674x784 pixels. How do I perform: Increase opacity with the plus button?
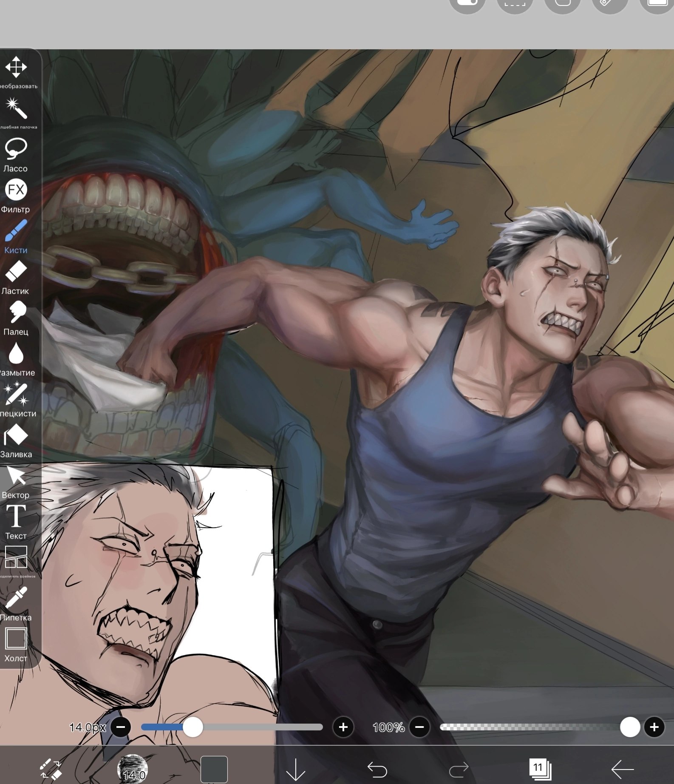654,727
